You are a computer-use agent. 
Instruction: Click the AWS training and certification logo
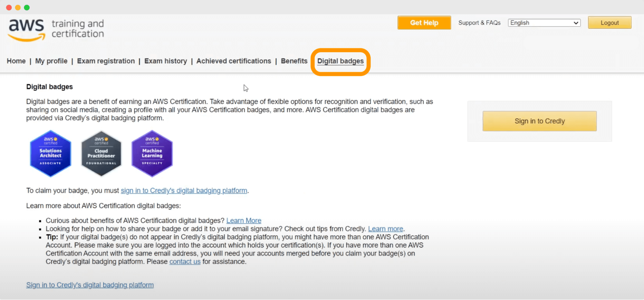coord(56,30)
